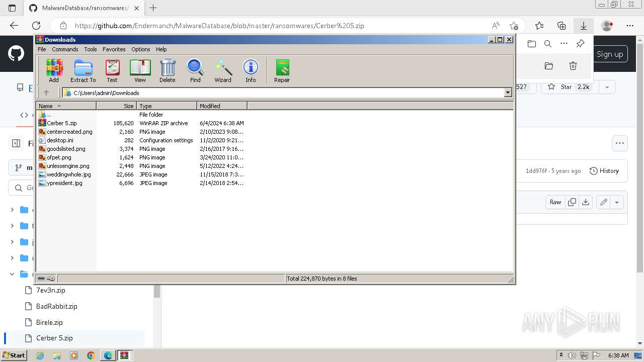
Task: Select goodslisted.png file
Action: [x=141, y=149]
